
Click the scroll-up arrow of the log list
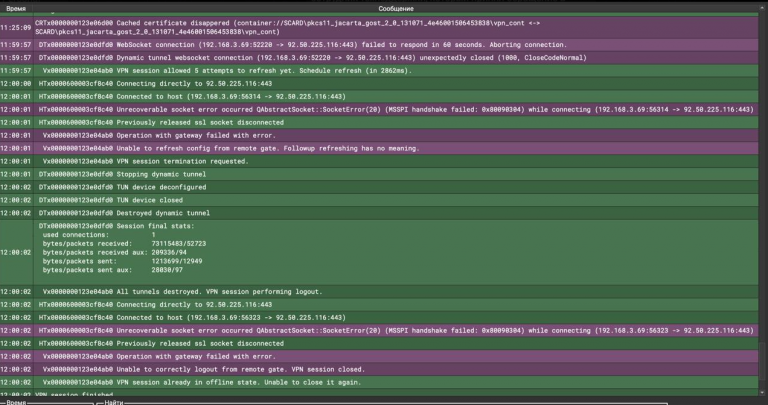pos(763,8)
